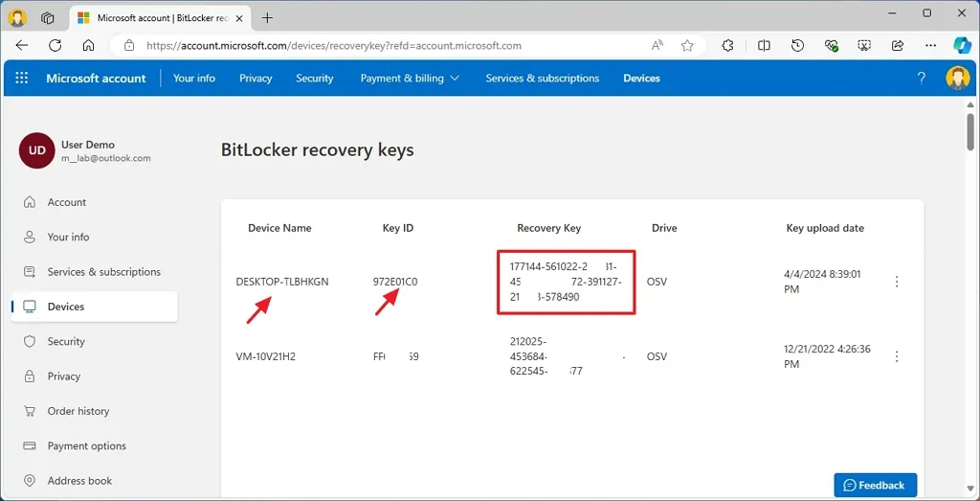This screenshot has width=980, height=501.
Task: Click the Key ID column header
Action: [398, 228]
